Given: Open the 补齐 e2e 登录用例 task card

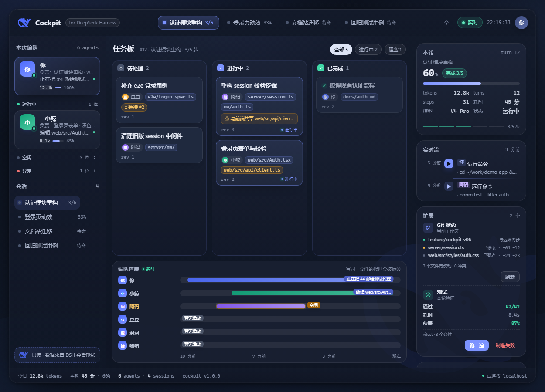Looking at the screenshot, I should click(x=159, y=100).
